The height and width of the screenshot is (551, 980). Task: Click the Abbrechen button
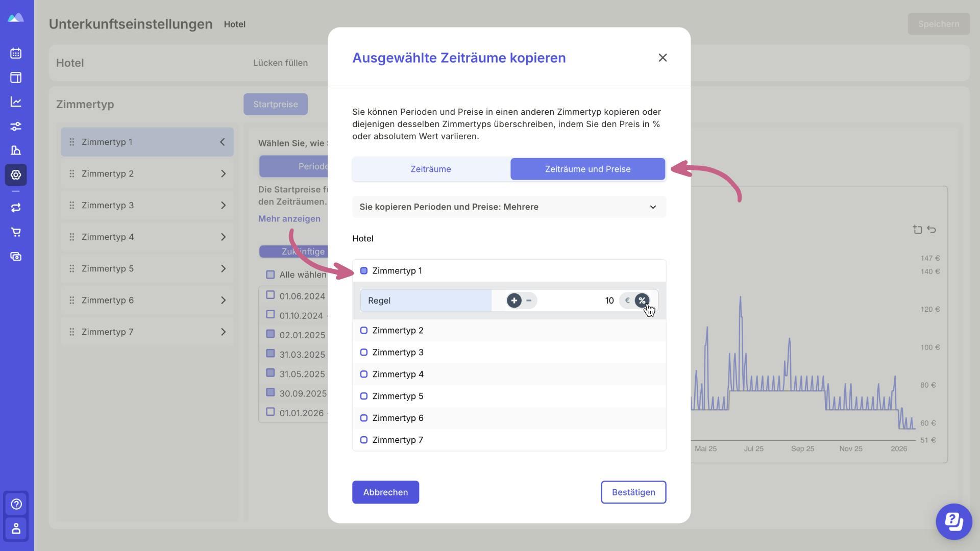(385, 492)
